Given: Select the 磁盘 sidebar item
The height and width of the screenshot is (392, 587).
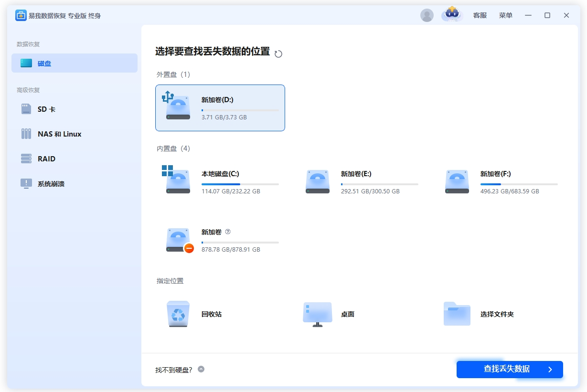Looking at the screenshot, I should 75,63.
